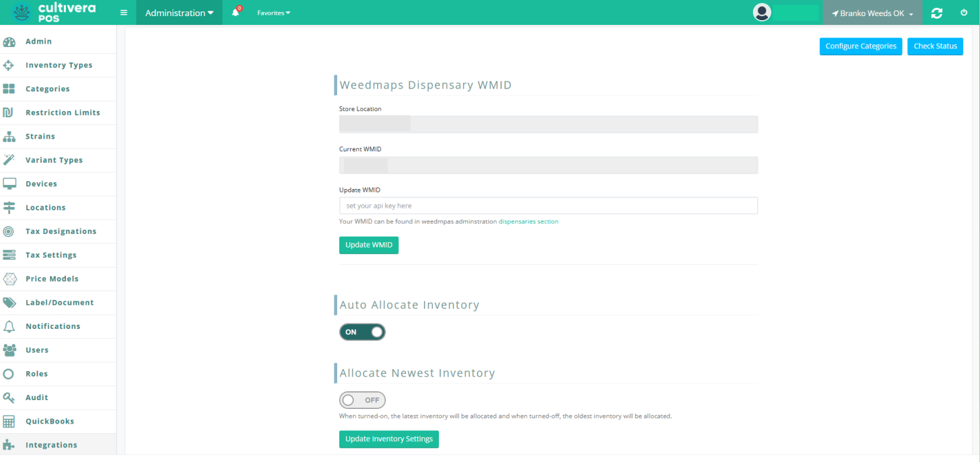Click the power logout icon
The width and height of the screenshot is (980, 462).
[x=963, y=13]
